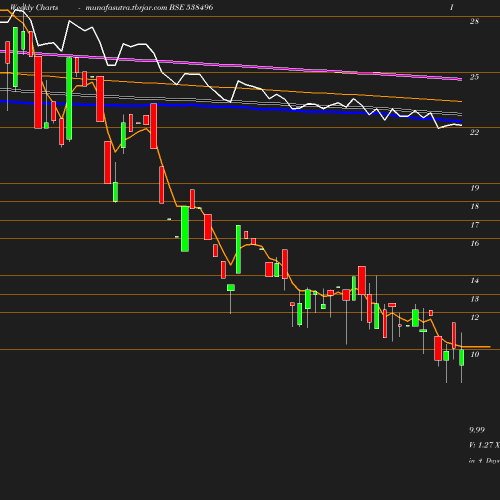Click the price axis label 19

tap(475, 188)
